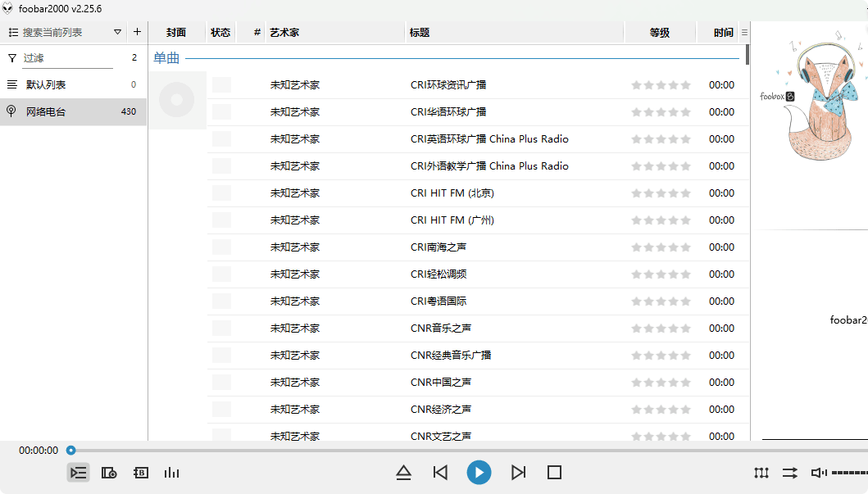Sort by 艺术家 column header

pyautogui.click(x=334, y=33)
